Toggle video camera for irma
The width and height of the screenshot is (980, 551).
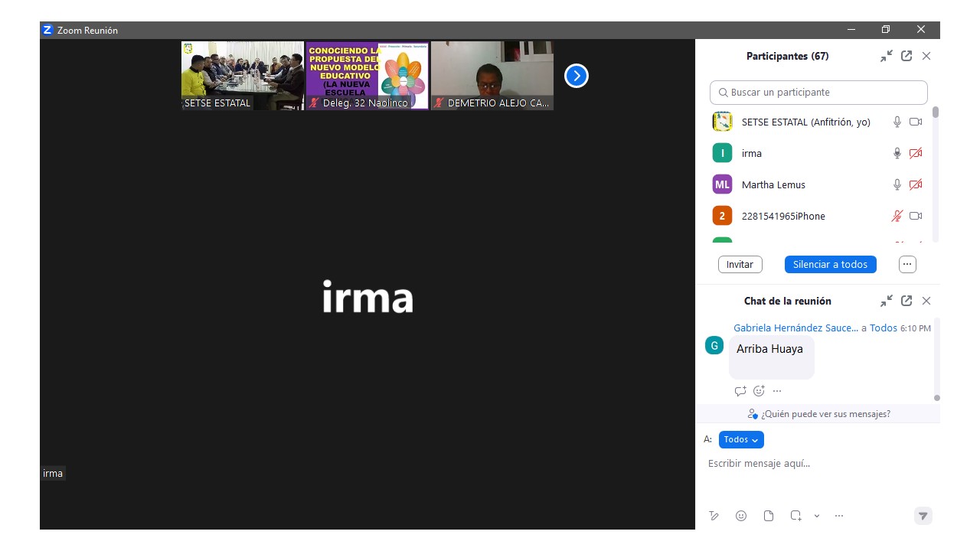tap(916, 153)
